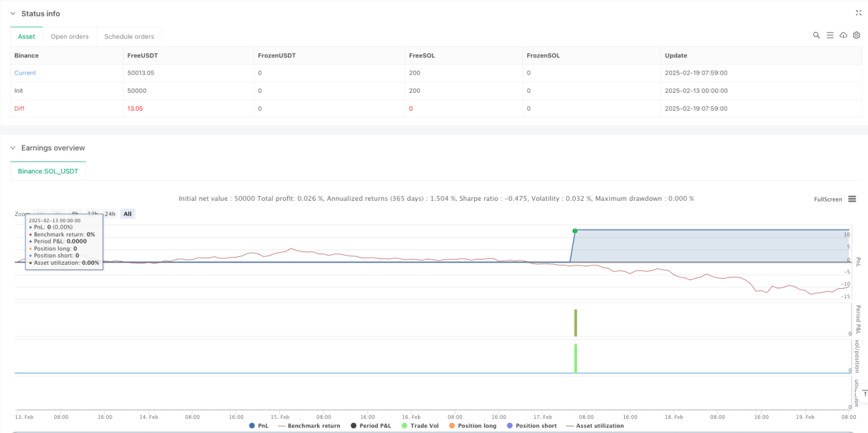Viewport: 868px width, 433px height.
Task: Collapse the Status info section
Action: pos(13,13)
